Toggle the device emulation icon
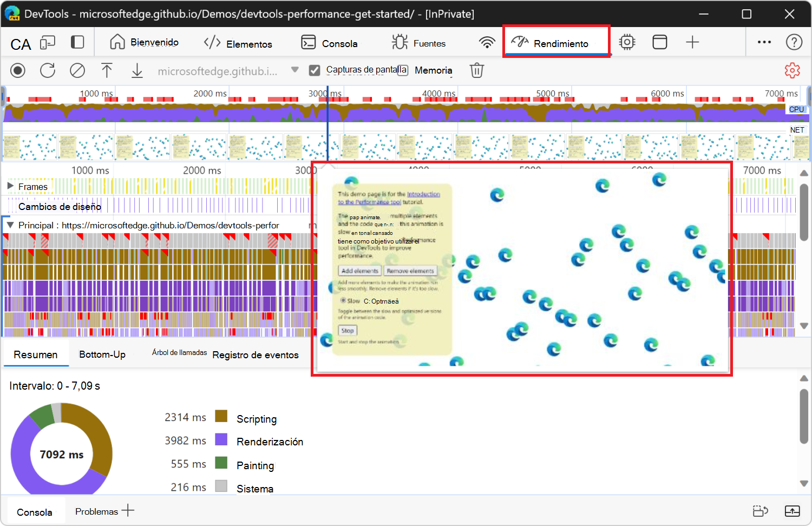This screenshot has width=812, height=526. tap(48, 43)
